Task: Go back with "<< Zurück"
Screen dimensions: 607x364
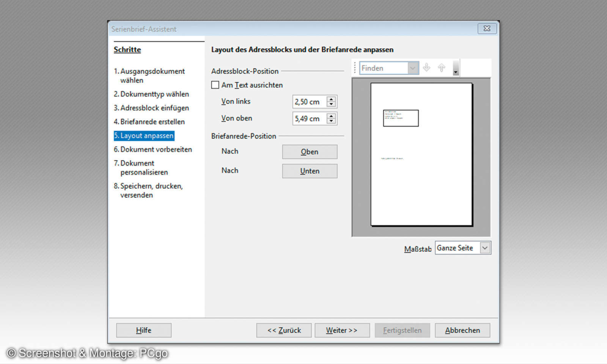Action: [283, 330]
